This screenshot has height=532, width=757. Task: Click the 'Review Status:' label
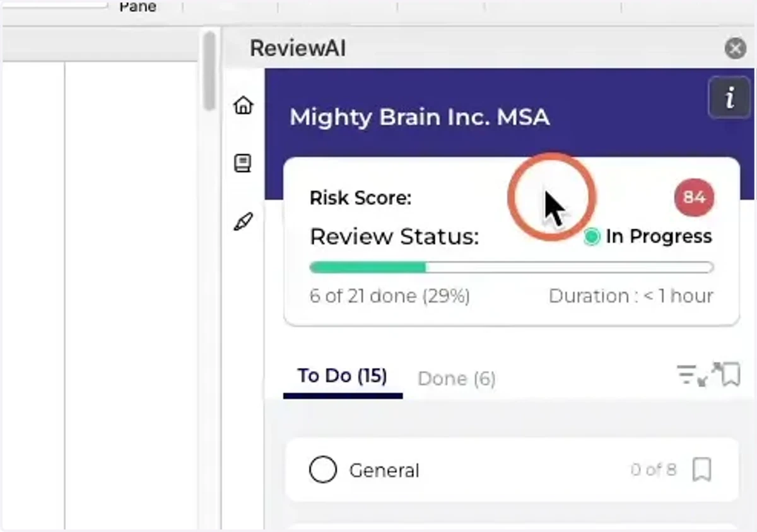tap(394, 237)
